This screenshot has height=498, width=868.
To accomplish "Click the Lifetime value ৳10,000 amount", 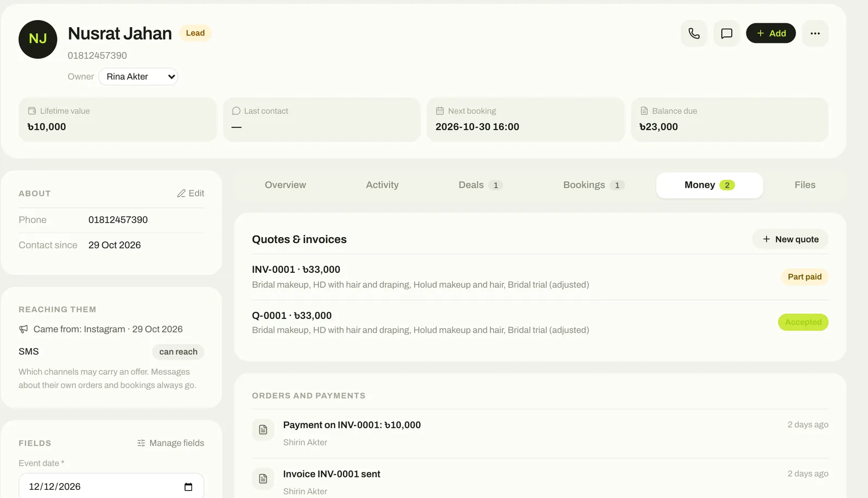I will tap(47, 127).
